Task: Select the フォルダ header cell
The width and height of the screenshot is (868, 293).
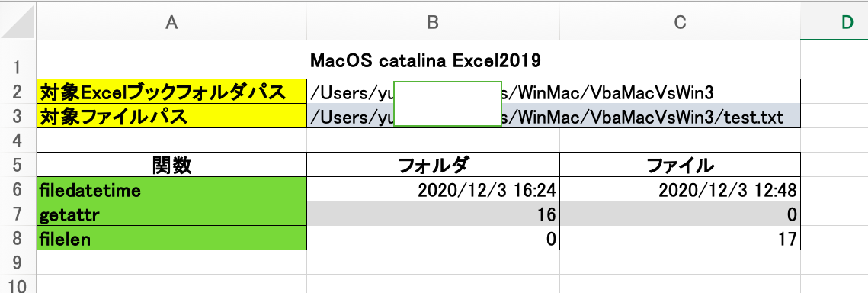Action: click(x=433, y=165)
